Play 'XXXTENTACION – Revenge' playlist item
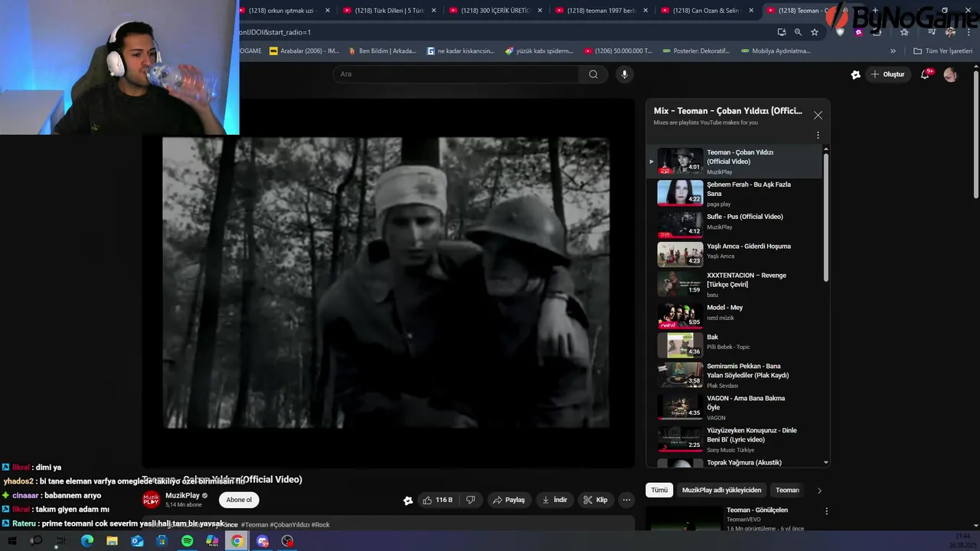 point(733,283)
